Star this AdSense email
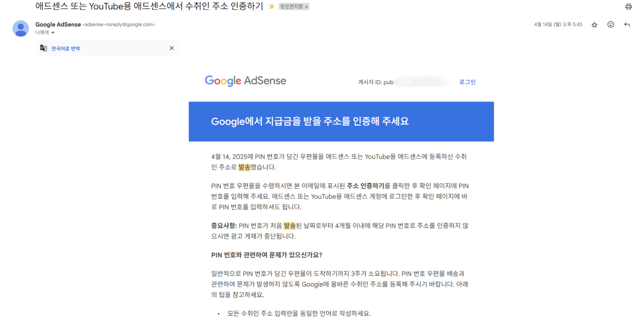The height and width of the screenshot is (321, 644). point(594,25)
